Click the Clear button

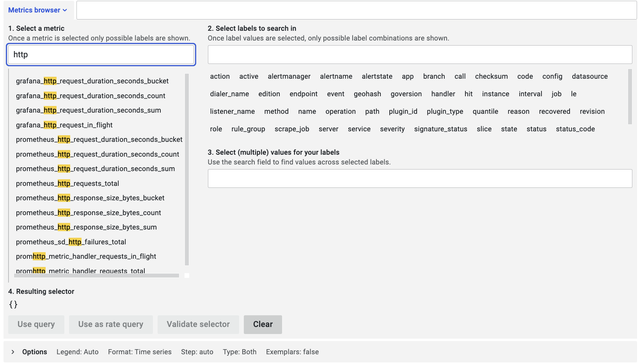(x=263, y=324)
